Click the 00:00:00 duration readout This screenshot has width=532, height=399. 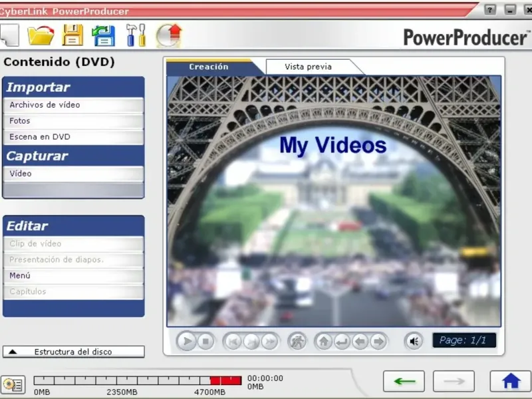265,378
